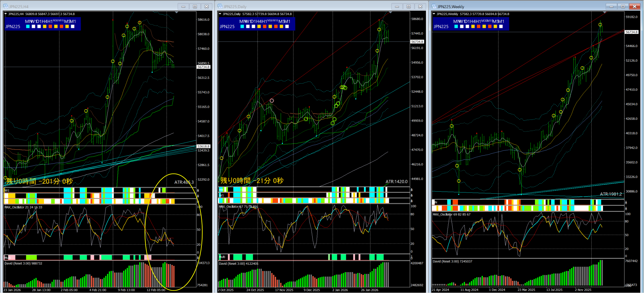
Task: Minimize the JPN225,Daily chart window
Action: pos(397,6)
